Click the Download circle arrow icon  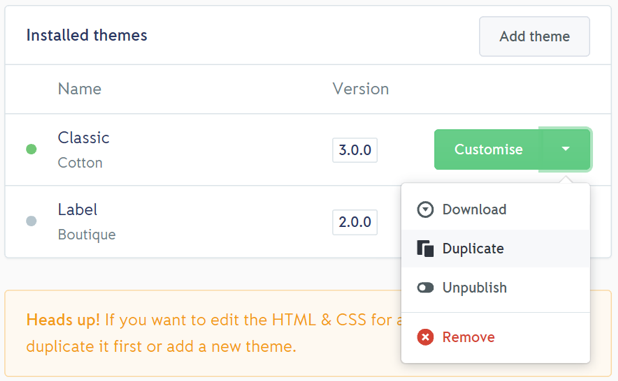425,210
